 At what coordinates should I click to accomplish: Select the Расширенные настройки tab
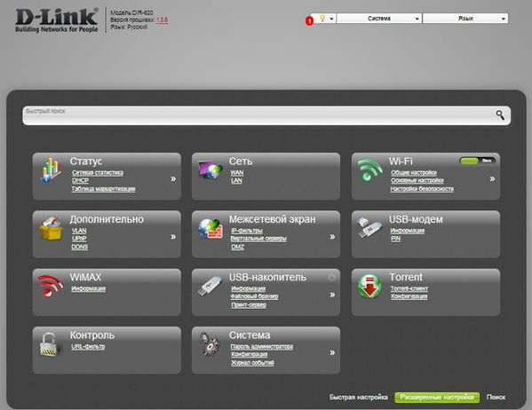437,397
